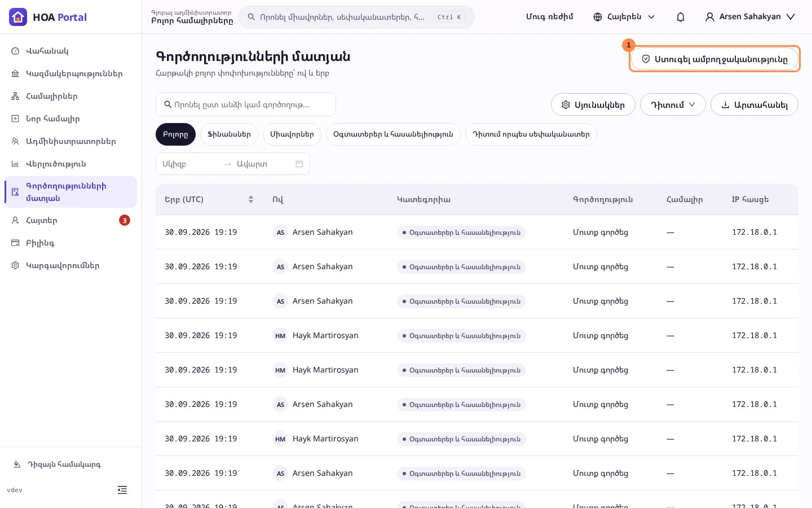Select Օգտատերեր և հասանելիություն filter tab

[393, 134]
